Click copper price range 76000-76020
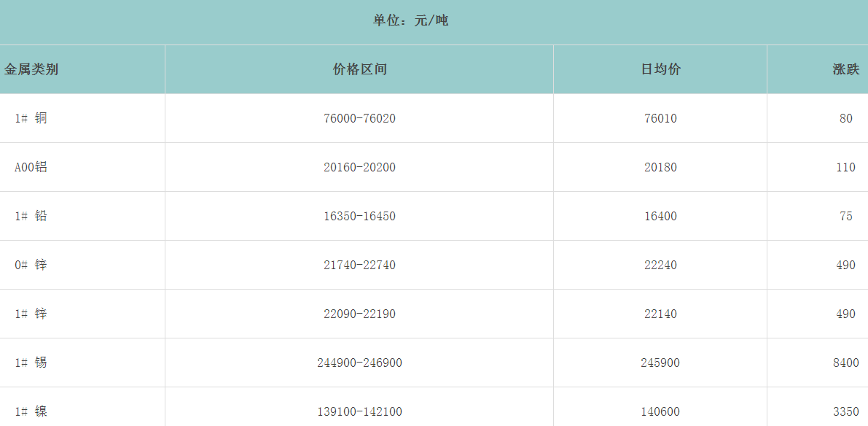This screenshot has height=426, width=868. tap(359, 118)
